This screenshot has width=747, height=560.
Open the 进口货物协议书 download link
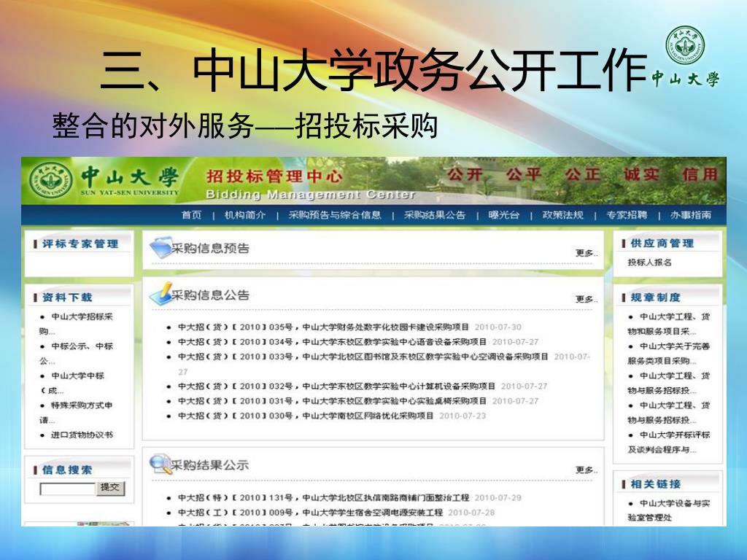82,435
